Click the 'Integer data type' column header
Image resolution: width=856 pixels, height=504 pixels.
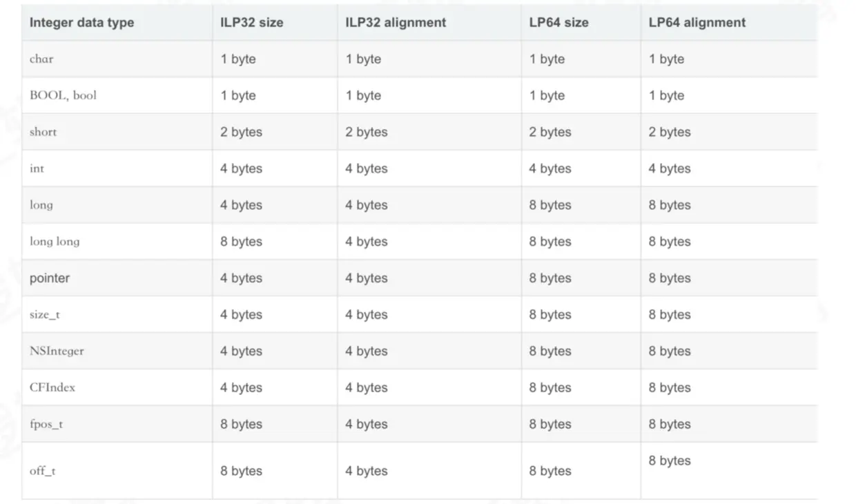(81, 22)
